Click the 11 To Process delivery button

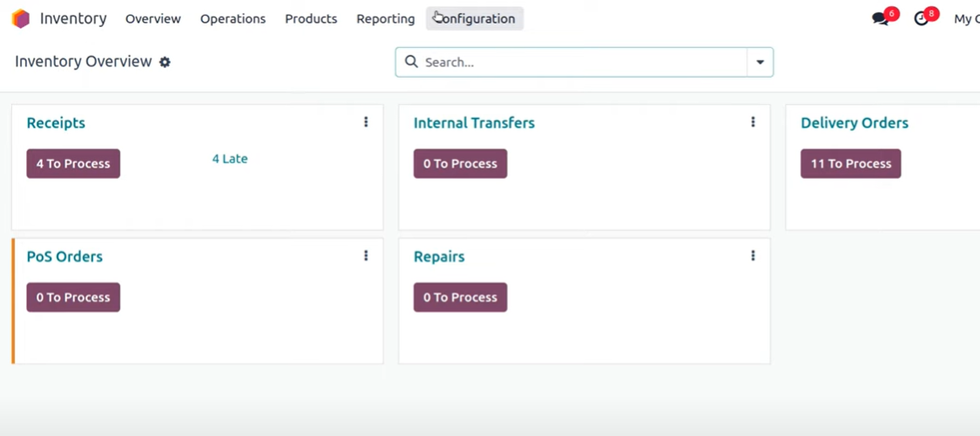point(850,163)
